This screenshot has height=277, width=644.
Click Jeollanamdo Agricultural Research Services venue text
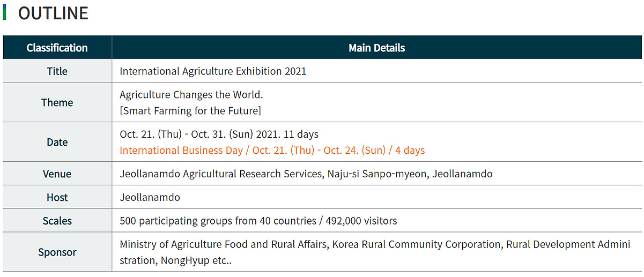coord(306,174)
